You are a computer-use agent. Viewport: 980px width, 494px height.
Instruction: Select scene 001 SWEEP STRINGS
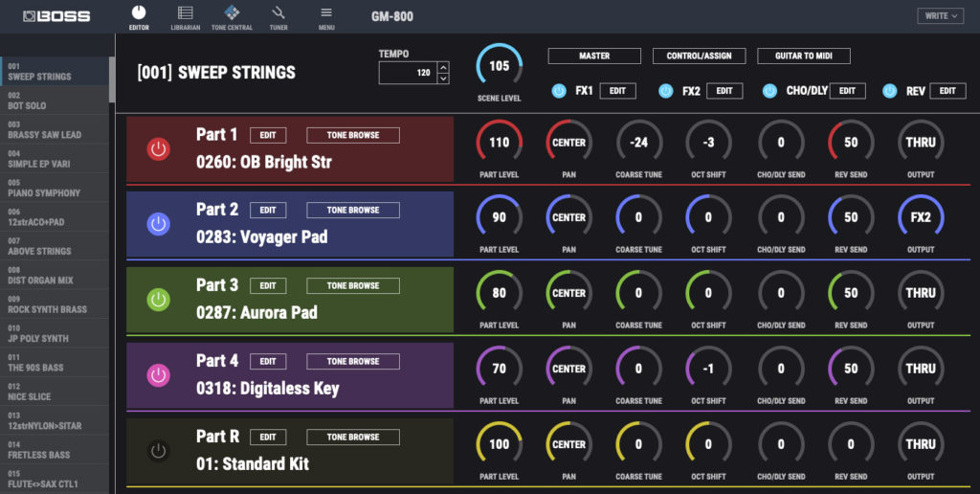click(55, 71)
